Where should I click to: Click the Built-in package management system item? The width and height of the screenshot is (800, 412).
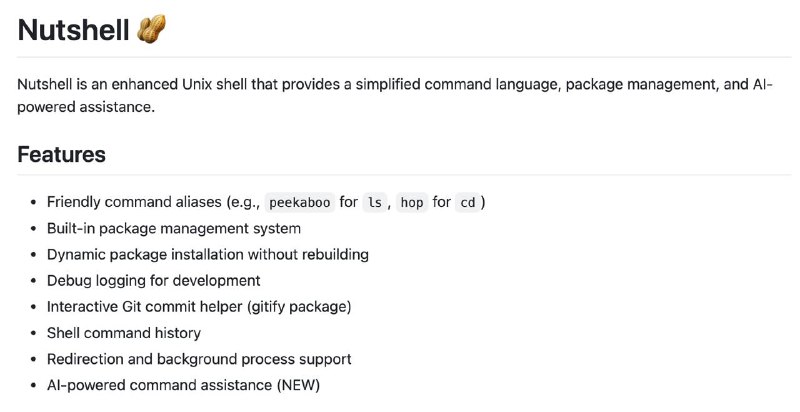click(174, 228)
